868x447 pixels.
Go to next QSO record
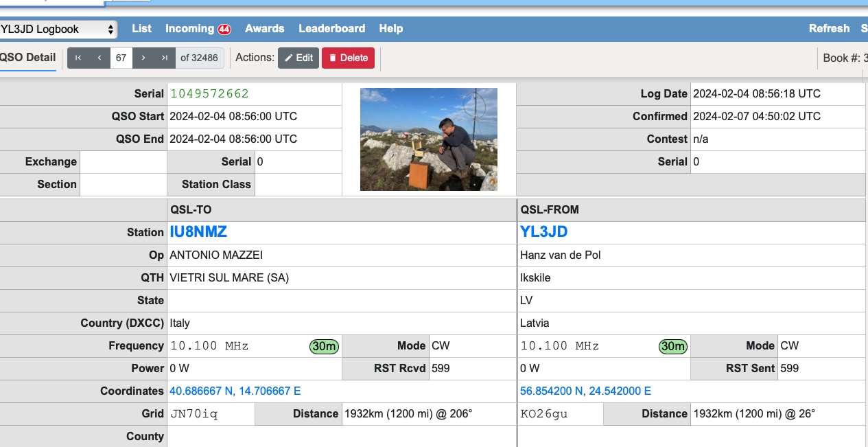(x=143, y=58)
